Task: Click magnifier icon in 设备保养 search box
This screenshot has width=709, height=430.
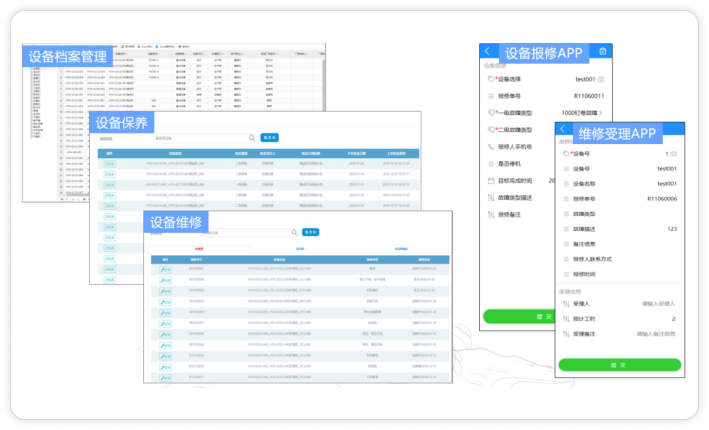Action: click(252, 138)
